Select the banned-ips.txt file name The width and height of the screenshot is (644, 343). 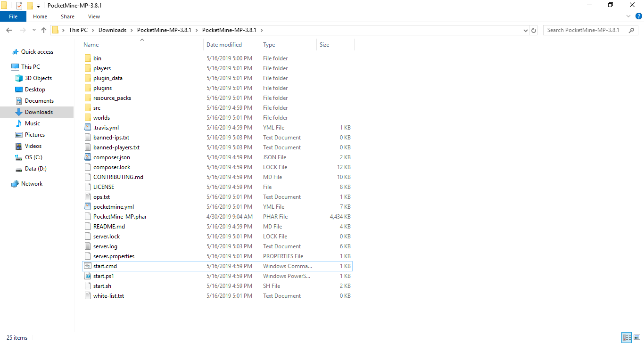[111, 138]
